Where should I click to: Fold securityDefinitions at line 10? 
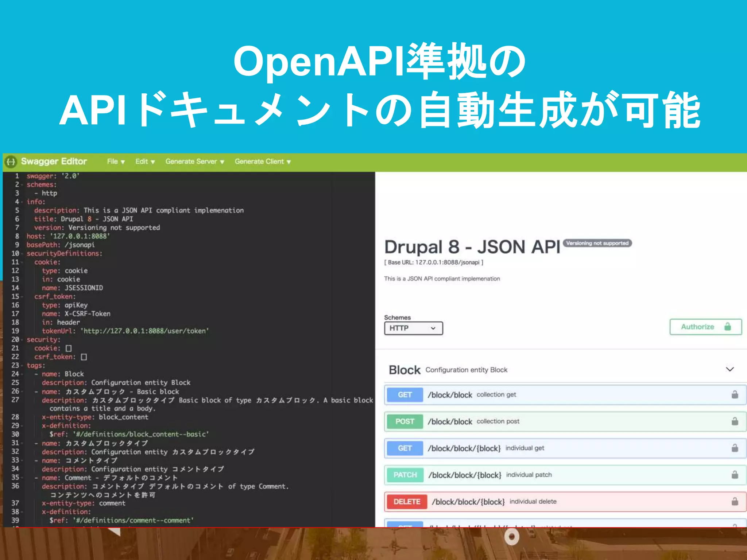click(x=22, y=254)
